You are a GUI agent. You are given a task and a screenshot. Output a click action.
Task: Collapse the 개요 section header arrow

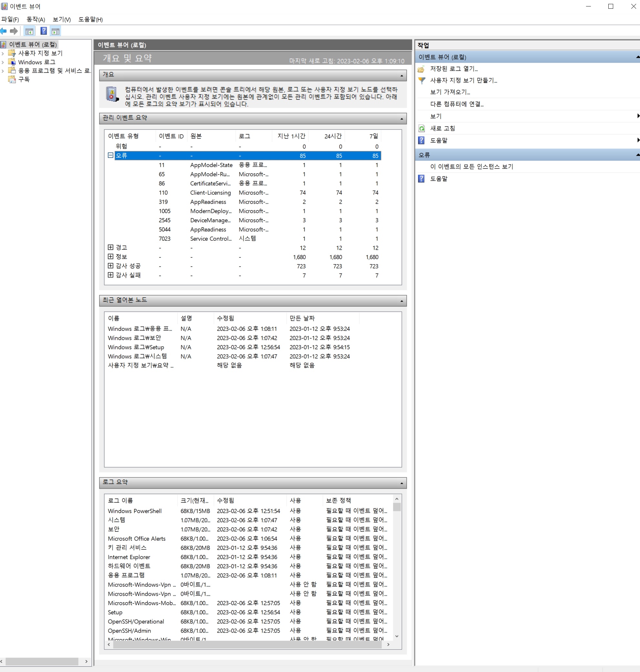click(402, 76)
